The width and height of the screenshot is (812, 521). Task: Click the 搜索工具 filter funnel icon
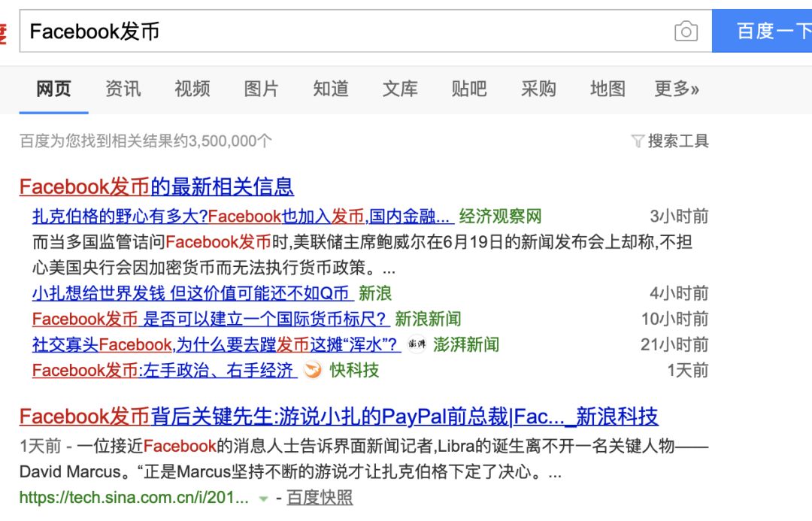pyautogui.click(x=638, y=141)
